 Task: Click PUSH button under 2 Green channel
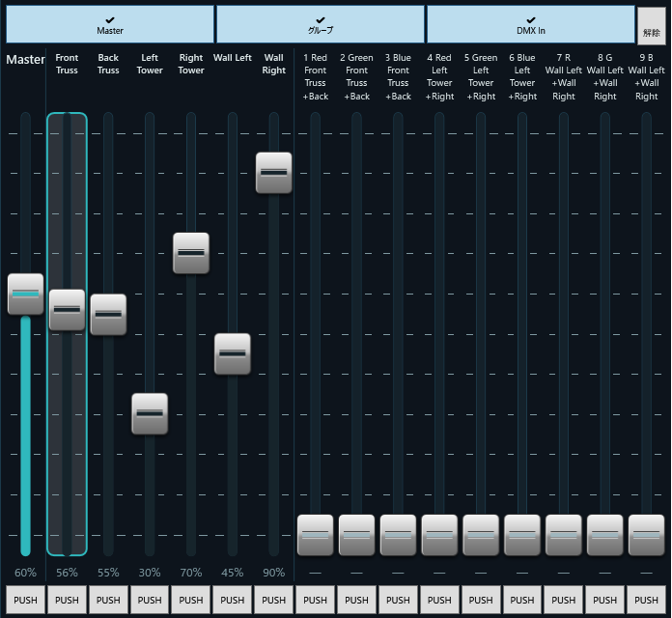point(356,600)
